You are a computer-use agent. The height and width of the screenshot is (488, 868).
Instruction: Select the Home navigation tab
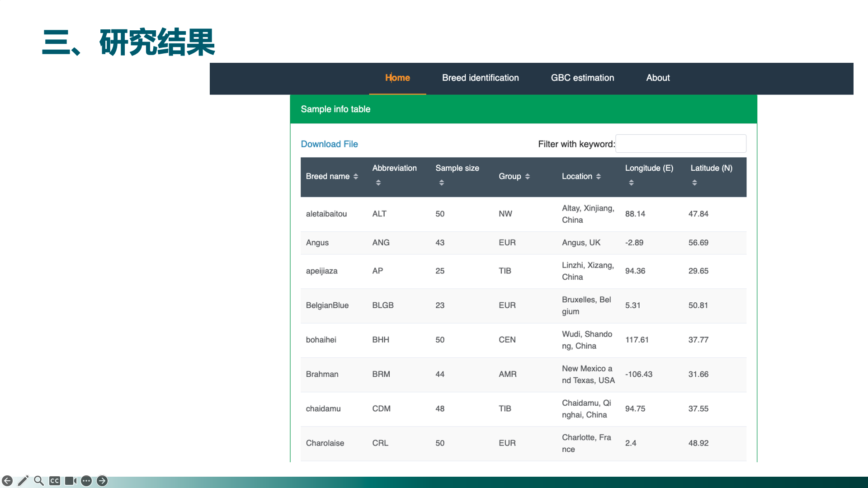click(x=397, y=78)
